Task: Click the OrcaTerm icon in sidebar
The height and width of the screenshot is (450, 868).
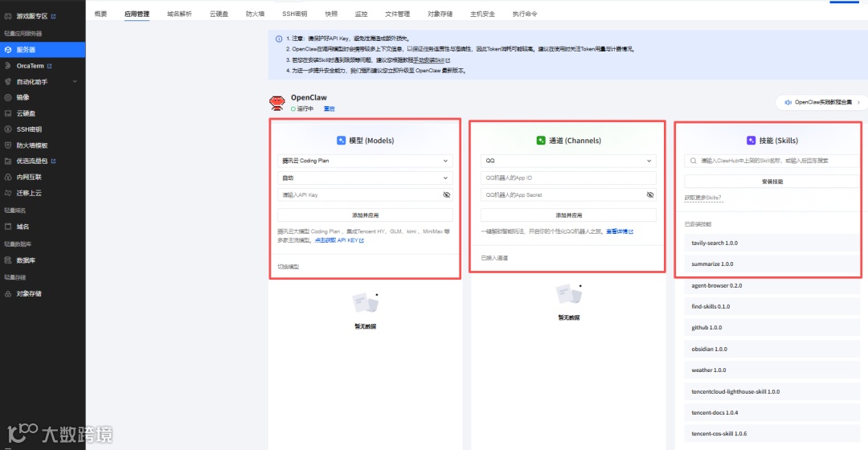Action: pyautogui.click(x=8, y=66)
